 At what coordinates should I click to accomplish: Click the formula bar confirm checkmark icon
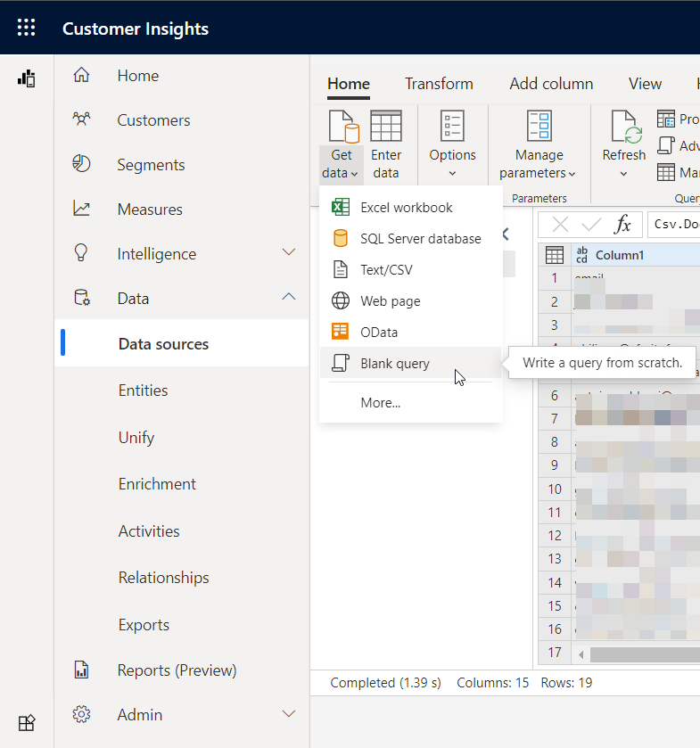(591, 224)
